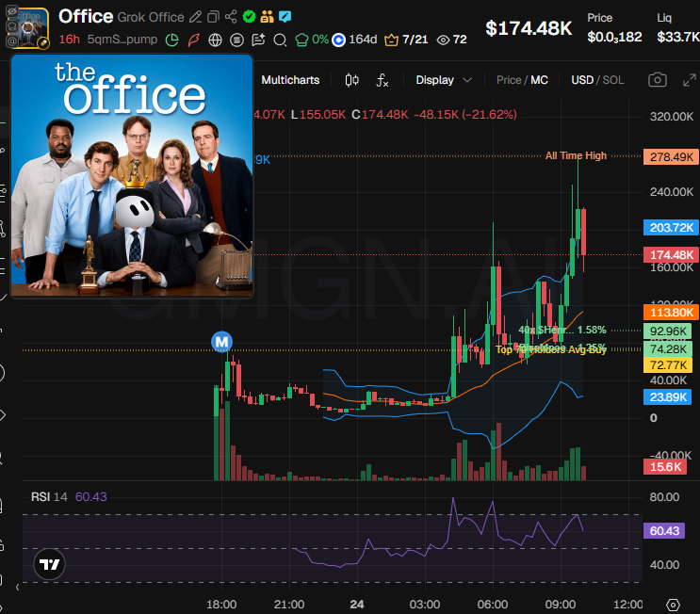Click the AI chat sparkle icon
700x614 pixels.
258,40
